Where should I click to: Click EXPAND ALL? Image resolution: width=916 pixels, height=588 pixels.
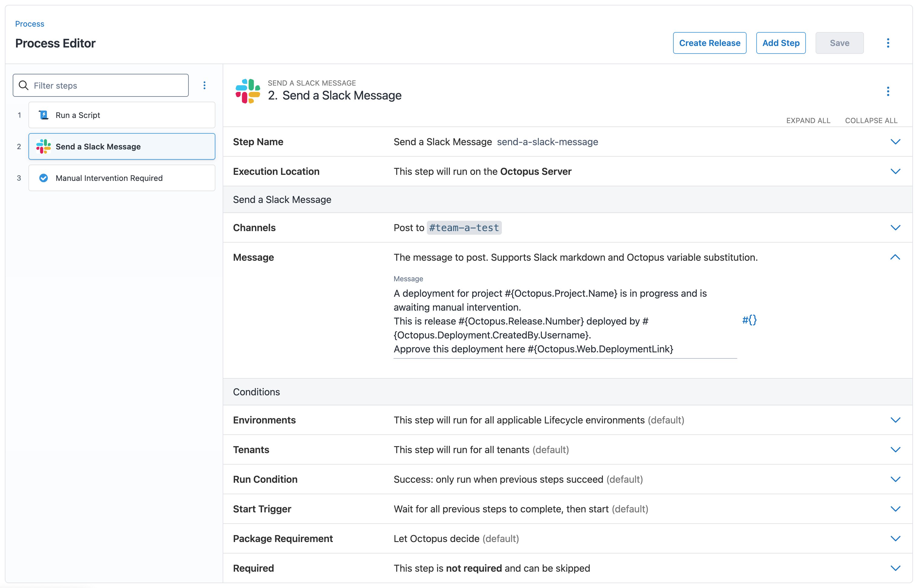point(808,120)
